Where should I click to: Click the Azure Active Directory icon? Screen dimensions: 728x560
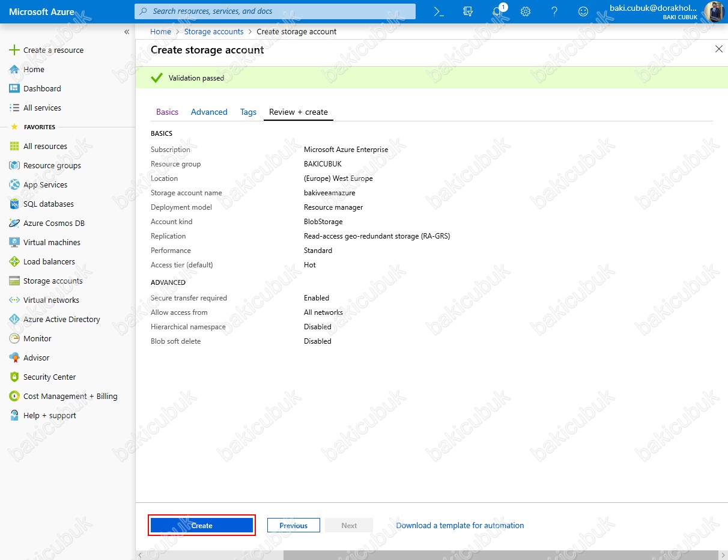14,319
